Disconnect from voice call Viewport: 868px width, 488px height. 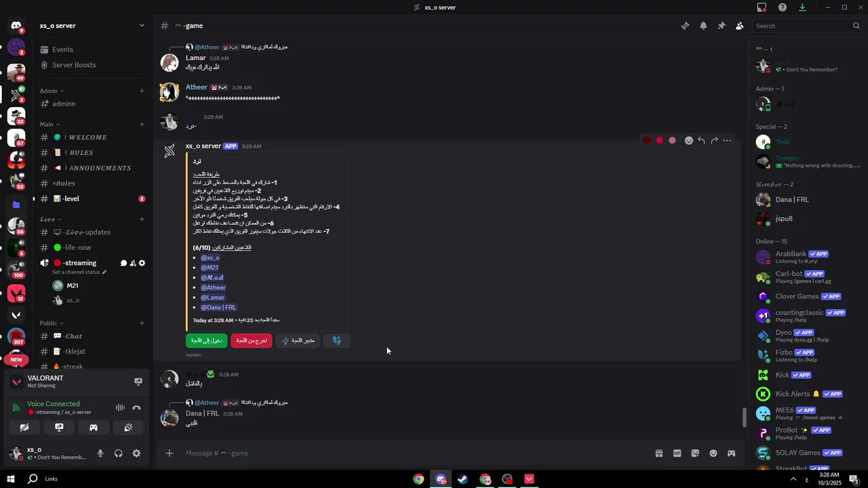[x=136, y=407]
